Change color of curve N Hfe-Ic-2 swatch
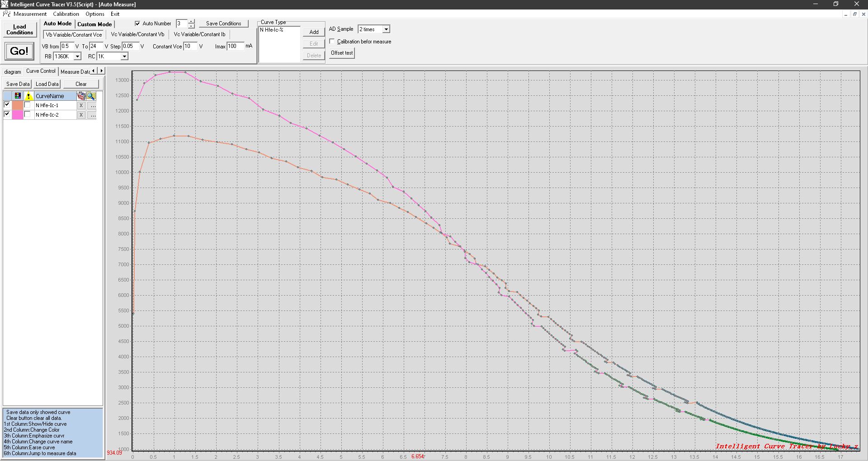This screenshot has height=461, width=868. click(x=18, y=115)
